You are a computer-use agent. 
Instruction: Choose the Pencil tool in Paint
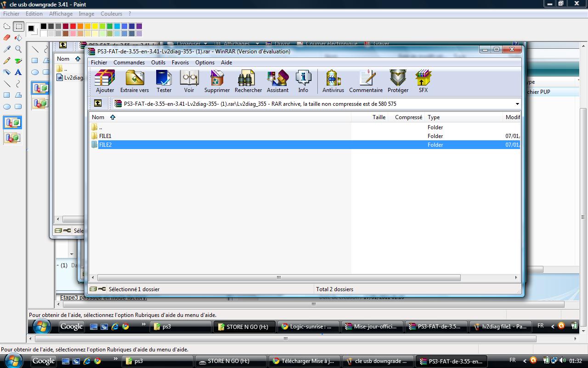pyautogui.click(x=7, y=61)
